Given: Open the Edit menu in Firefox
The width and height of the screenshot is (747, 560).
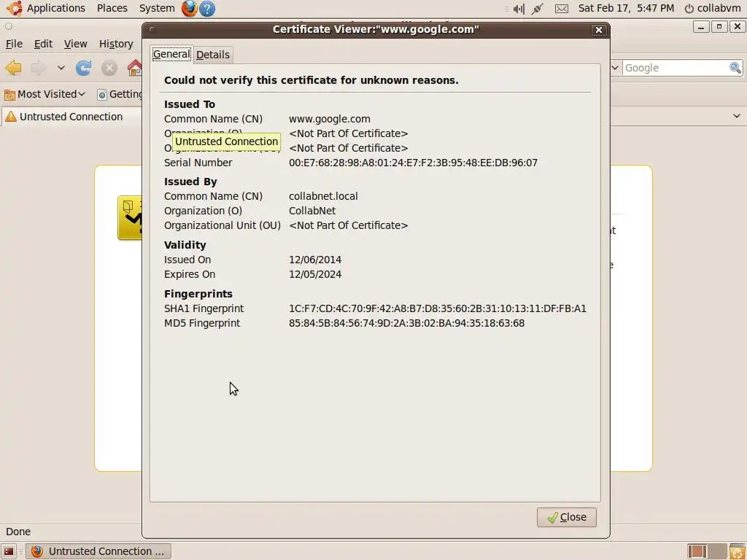Looking at the screenshot, I should click(x=43, y=44).
